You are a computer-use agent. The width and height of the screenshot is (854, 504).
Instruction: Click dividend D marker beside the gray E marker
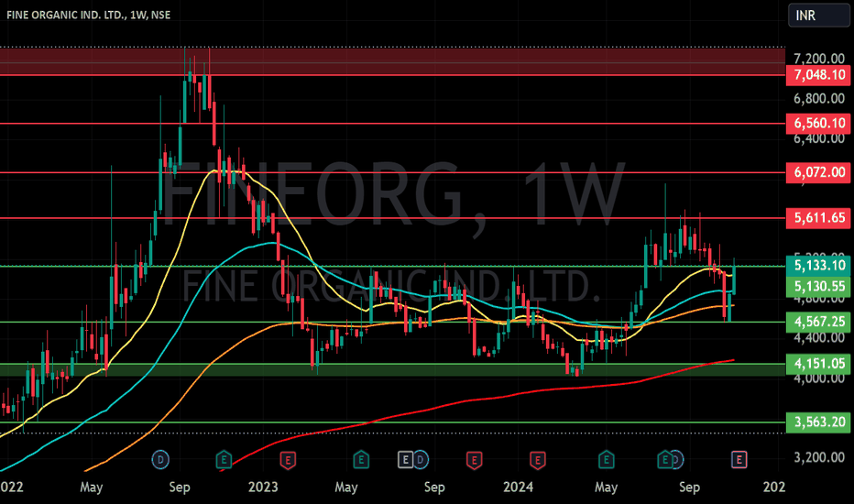click(421, 460)
